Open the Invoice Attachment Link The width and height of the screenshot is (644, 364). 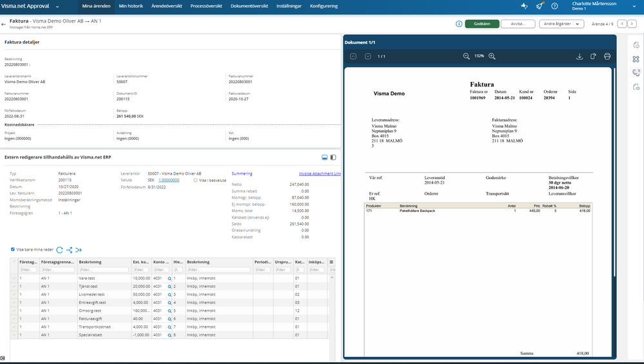[x=320, y=173]
